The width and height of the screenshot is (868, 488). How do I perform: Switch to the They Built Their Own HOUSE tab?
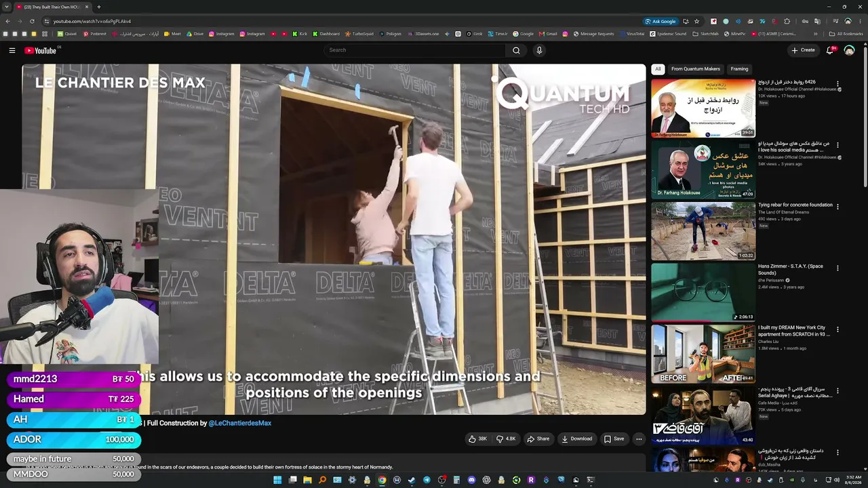click(52, 7)
